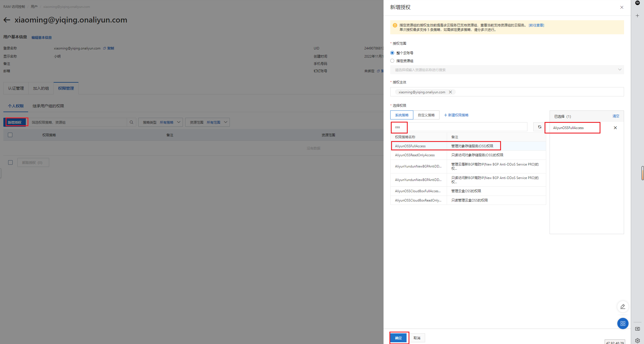Close the 新增授权 panel

(x=622, y=7)
